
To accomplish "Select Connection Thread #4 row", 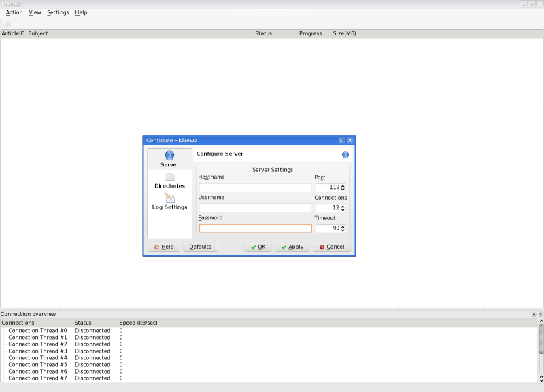I will (x=37, y=357).
